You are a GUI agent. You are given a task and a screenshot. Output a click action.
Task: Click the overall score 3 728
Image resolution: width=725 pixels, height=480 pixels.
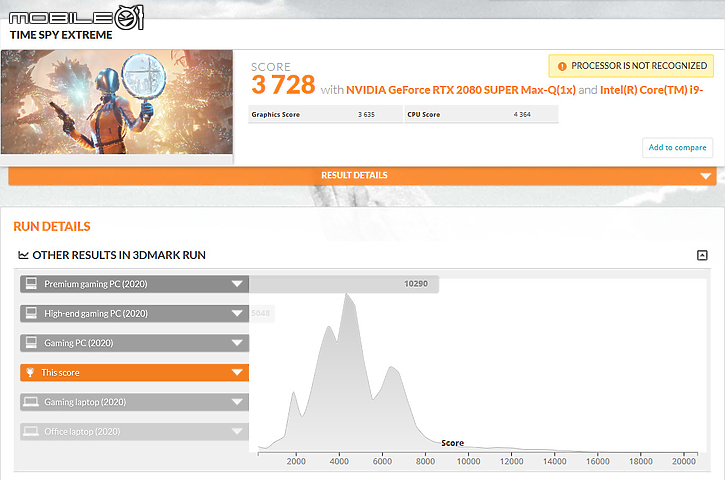(283, 85)
